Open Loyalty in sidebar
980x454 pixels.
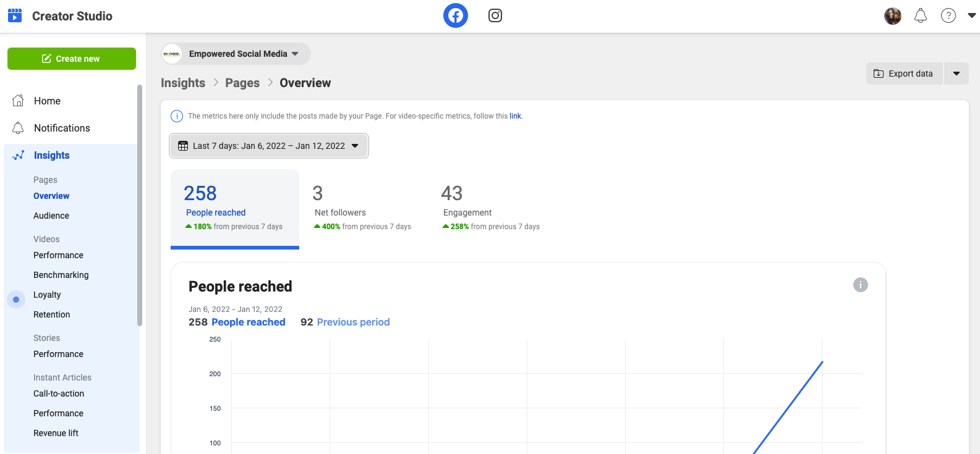click(47, 295)
